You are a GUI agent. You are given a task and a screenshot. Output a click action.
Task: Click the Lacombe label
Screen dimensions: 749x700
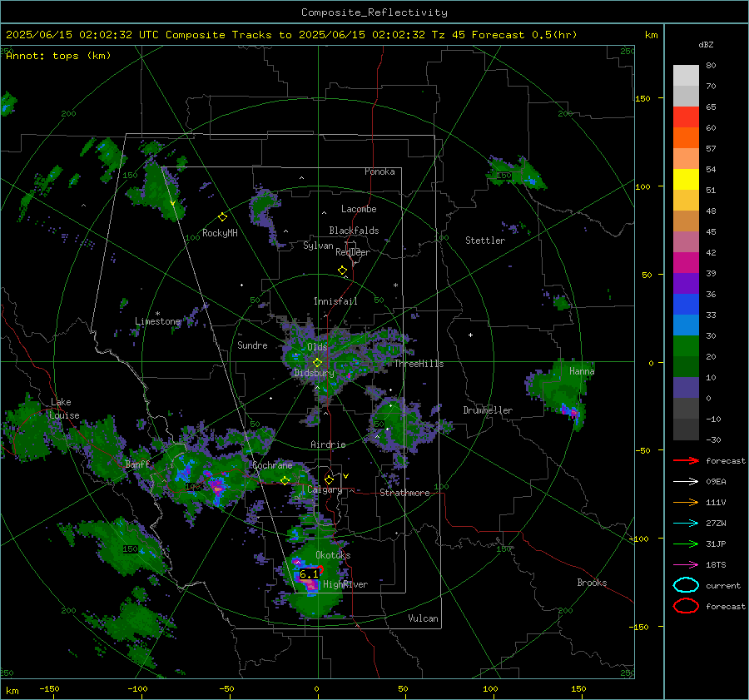point(359,209)
